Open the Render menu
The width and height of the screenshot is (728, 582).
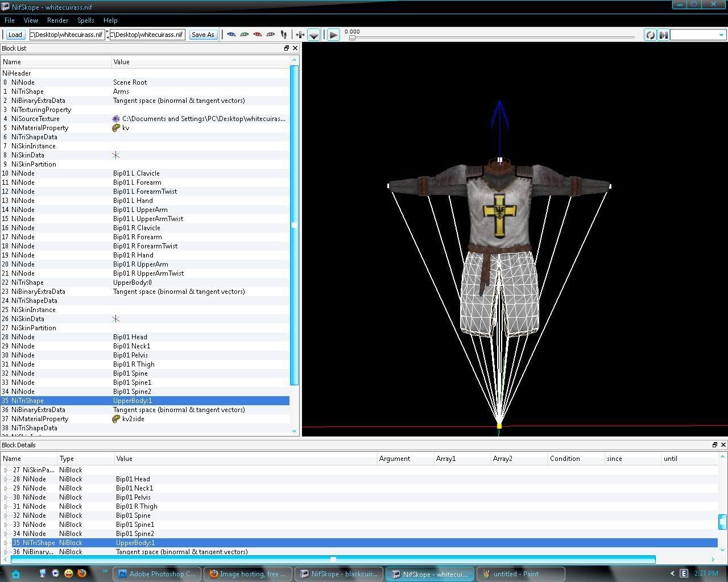pos(57,20)
